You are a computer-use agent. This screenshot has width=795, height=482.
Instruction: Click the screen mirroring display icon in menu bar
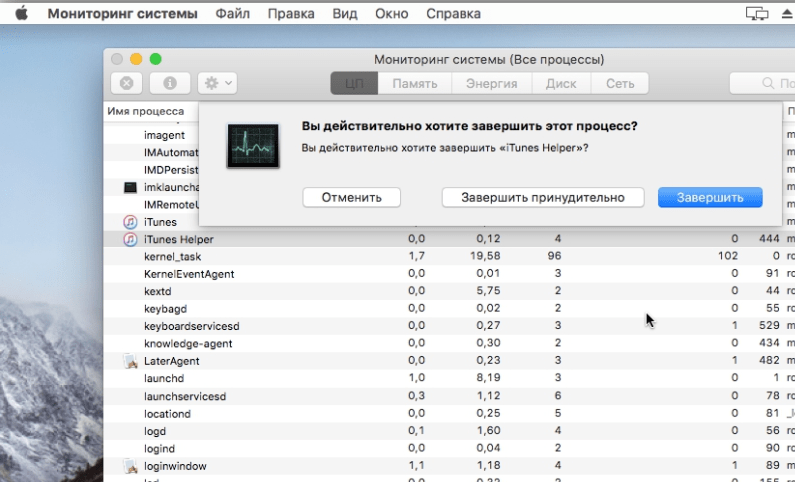pos(757,14)
